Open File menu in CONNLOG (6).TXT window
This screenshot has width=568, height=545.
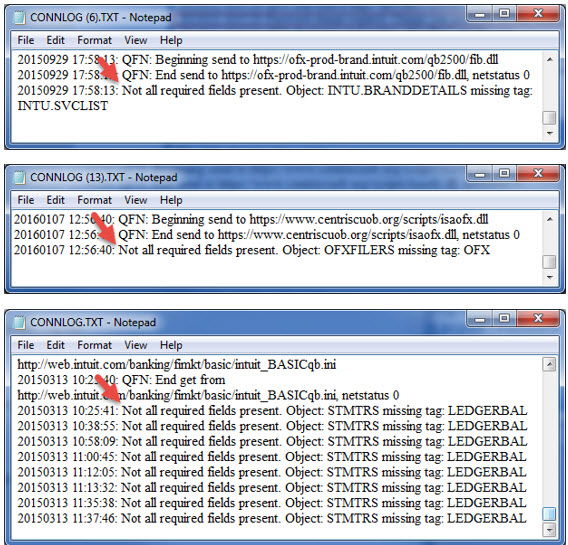[x=26, y=40]
